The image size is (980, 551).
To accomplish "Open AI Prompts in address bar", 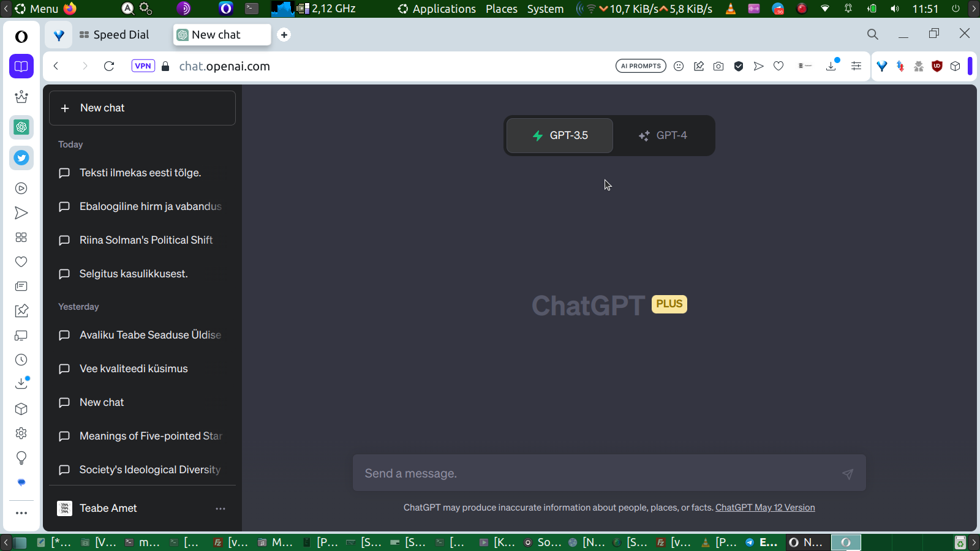I will point(641,66).
